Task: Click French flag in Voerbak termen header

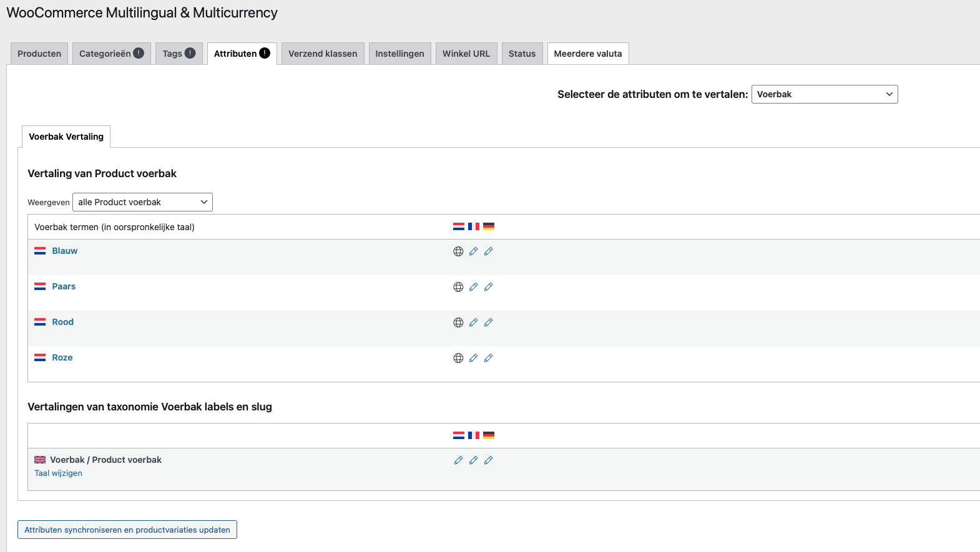Action: pyautogui.click(x=474, y=226)
